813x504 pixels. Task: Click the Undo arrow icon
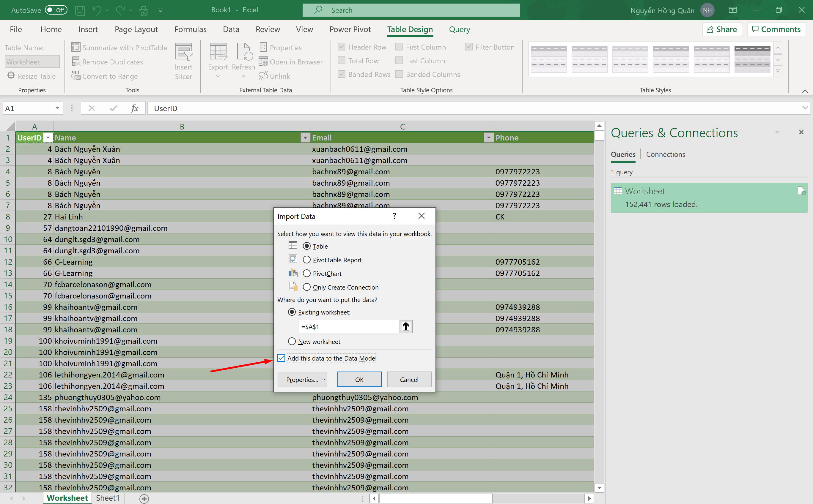[x=97, y=10]
